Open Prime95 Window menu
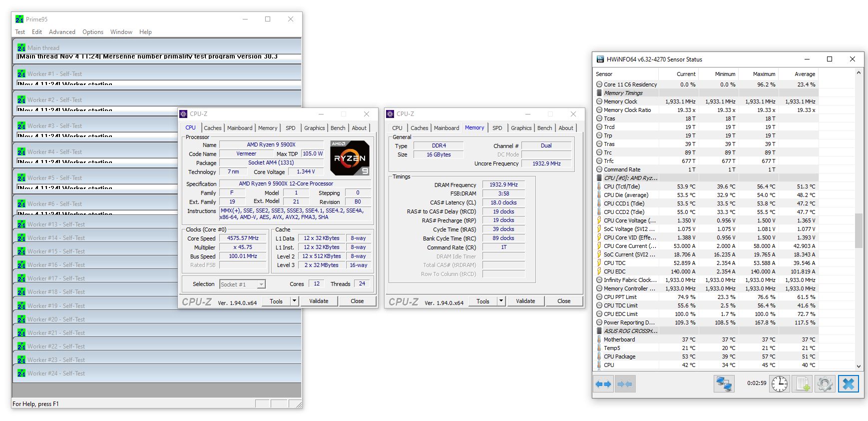 (121, 31)
